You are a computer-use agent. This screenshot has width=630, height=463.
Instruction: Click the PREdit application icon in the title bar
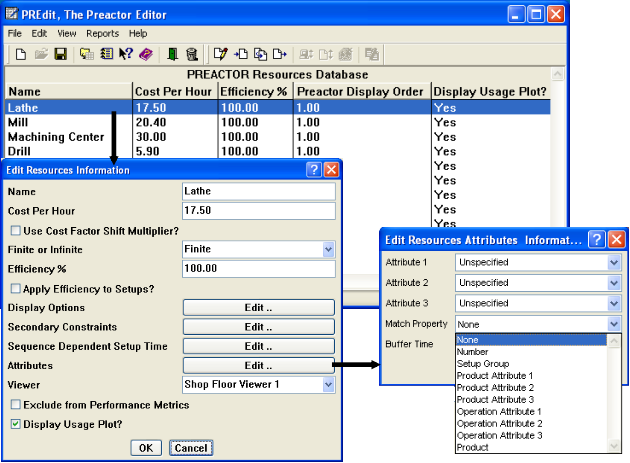12,14
